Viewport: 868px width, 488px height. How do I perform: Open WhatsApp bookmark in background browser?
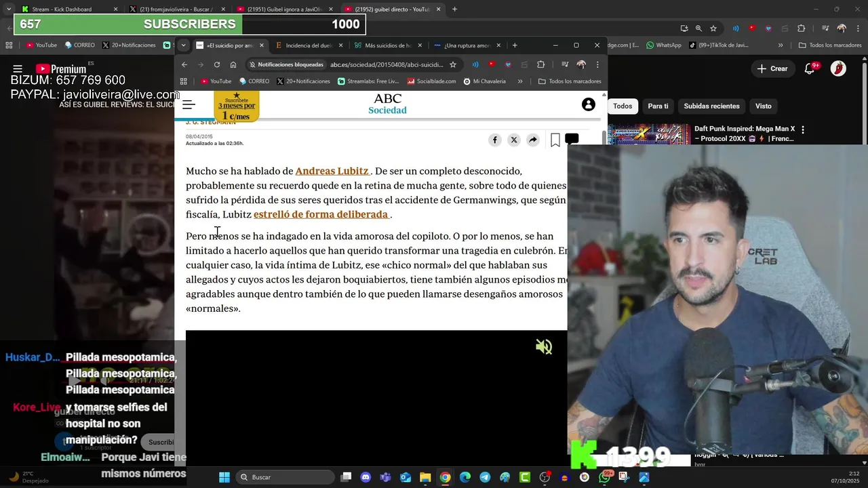(663, 45)
